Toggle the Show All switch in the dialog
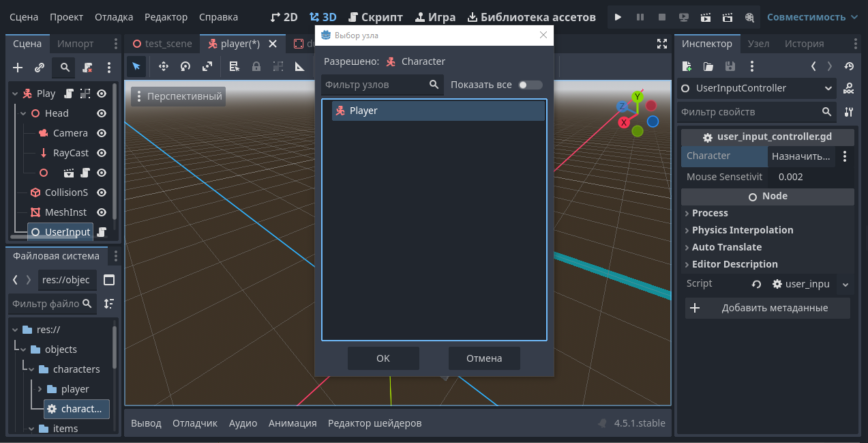 530,85
